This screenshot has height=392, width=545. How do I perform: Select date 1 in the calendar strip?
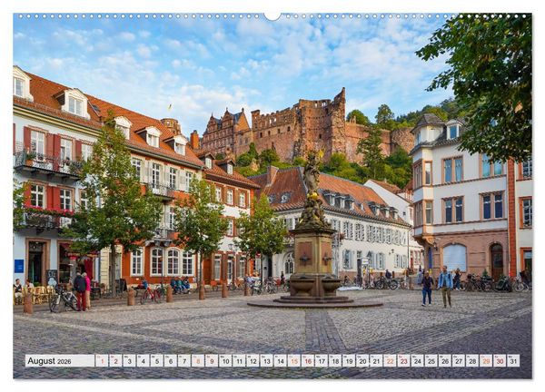102,361
